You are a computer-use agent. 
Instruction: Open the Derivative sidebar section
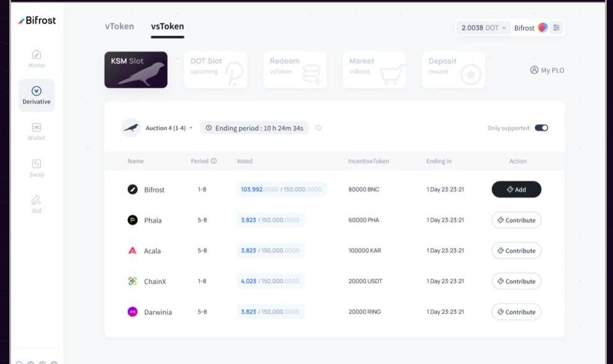[37, 96]
